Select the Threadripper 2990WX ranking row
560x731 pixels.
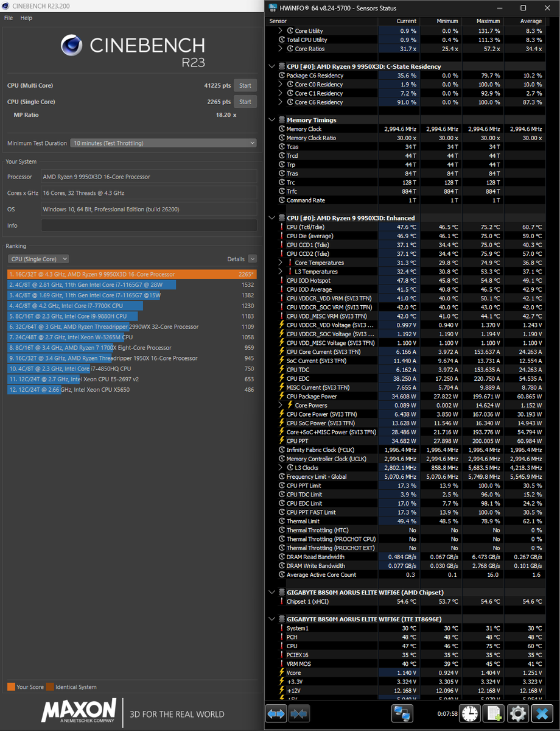coord(132,327)
